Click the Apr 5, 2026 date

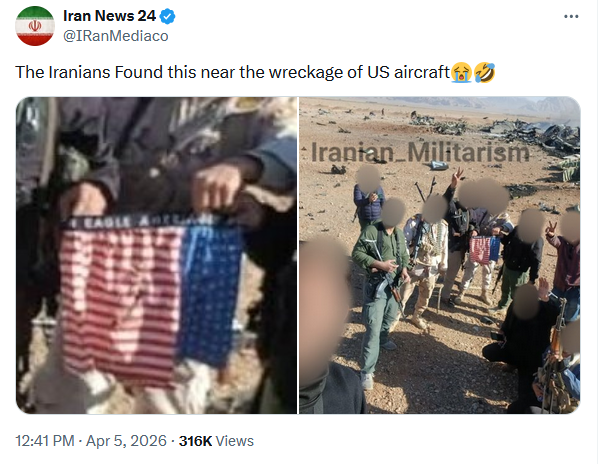pos(126,441)
